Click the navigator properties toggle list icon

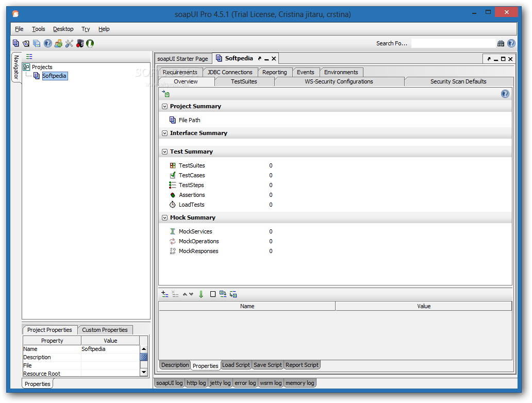[x=29, y=56]
